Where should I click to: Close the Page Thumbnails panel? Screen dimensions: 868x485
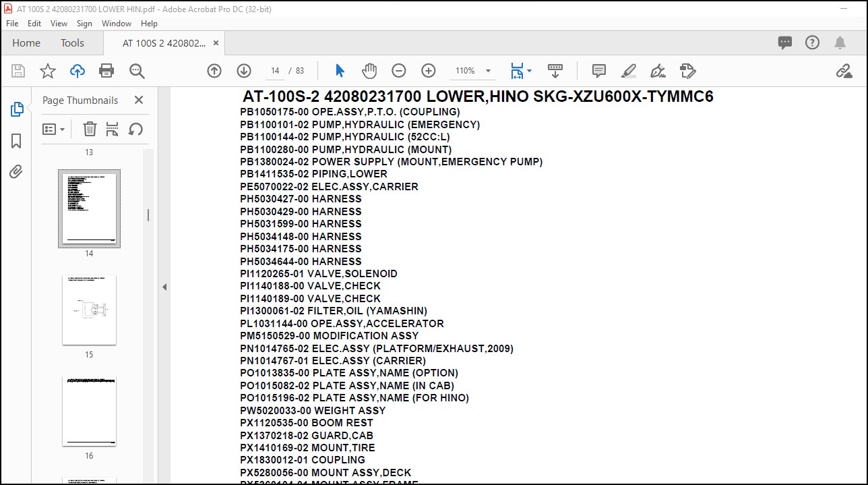click(139, 100)
